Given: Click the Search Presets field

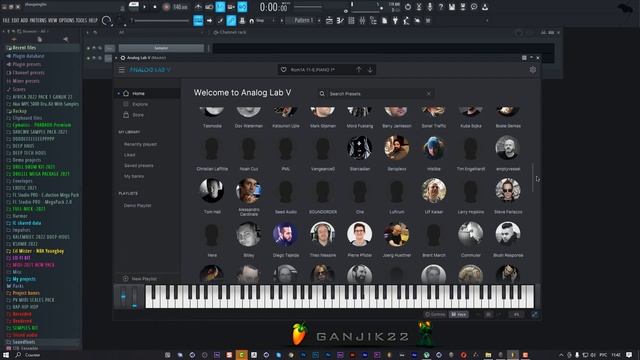Looking at the screenshot, I should [x=375, y=94].
